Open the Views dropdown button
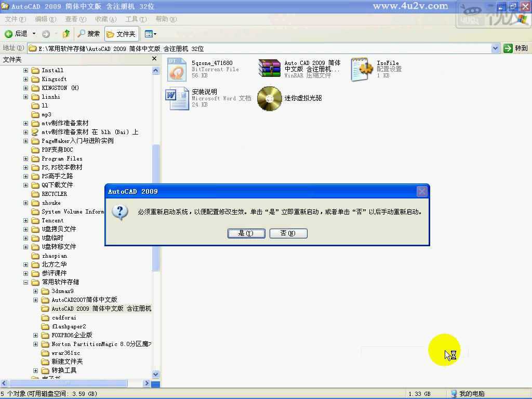 pyautogui.click(x=150, y=34)
